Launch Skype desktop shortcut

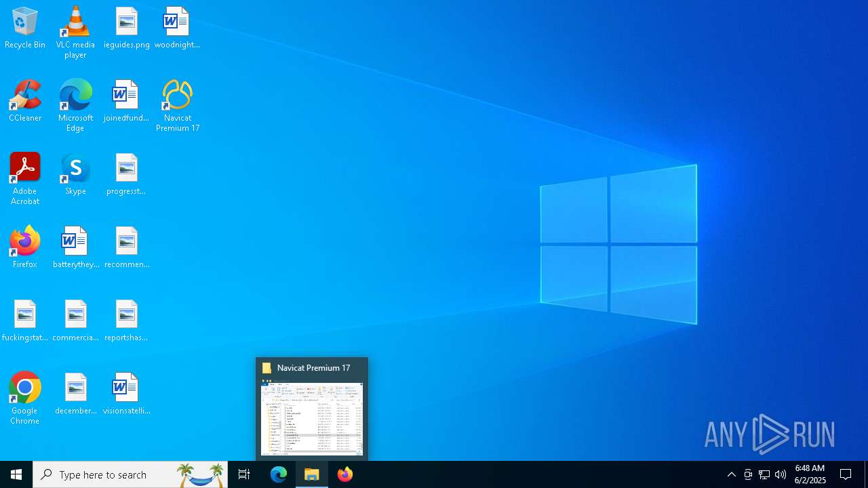pos(75,175)
